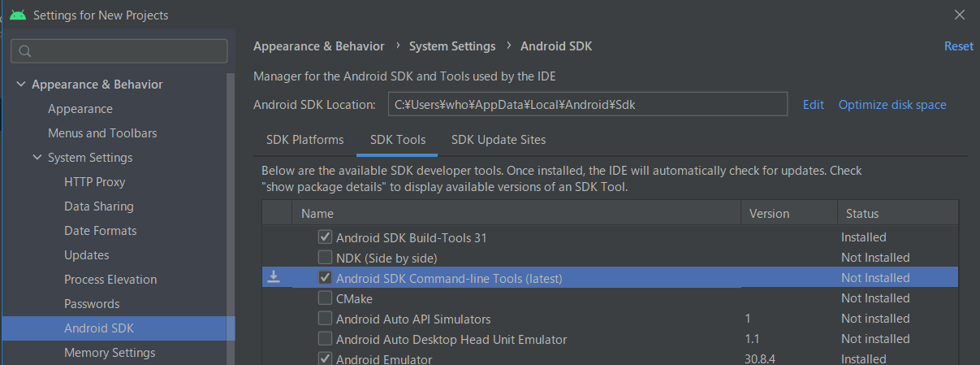Screen dimensions: 980x365
Task: Enable NDK (Side by side) checkbox
Action: point(326,258)
